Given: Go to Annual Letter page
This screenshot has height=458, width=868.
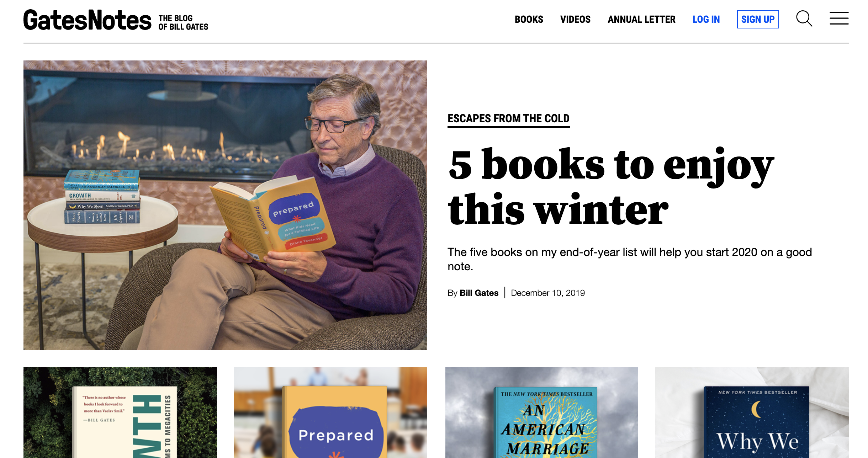Looking at the screenshot, I should tap(641, 19).
